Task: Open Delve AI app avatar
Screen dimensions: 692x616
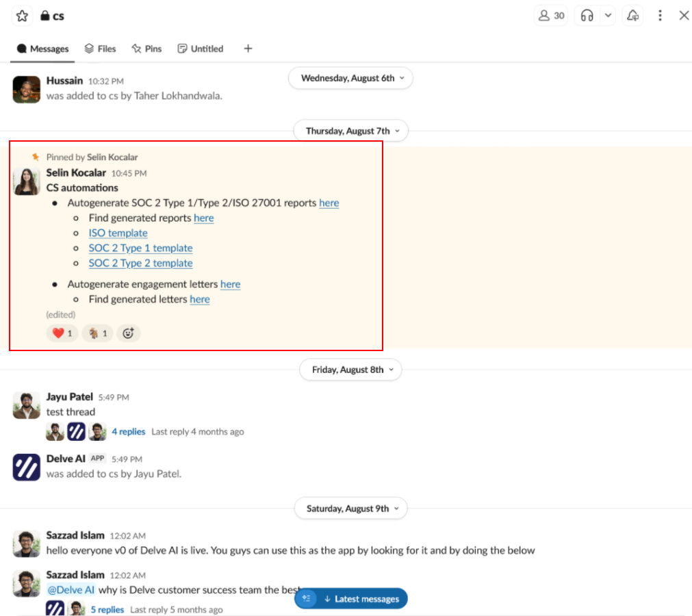Action: [x=27, y=467]
